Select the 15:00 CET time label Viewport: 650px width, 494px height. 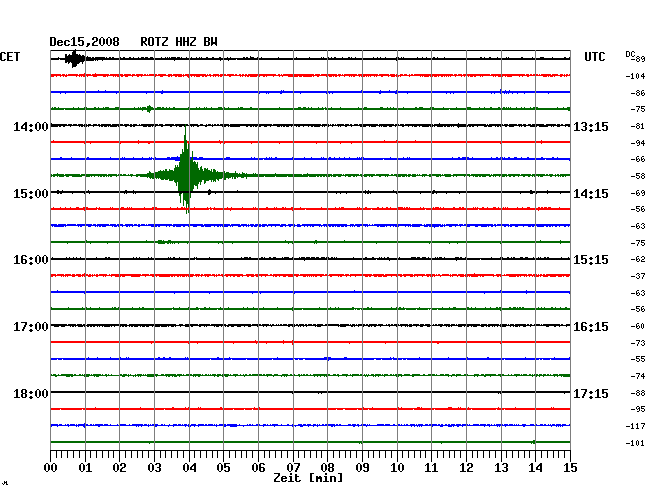pos(31,194)
